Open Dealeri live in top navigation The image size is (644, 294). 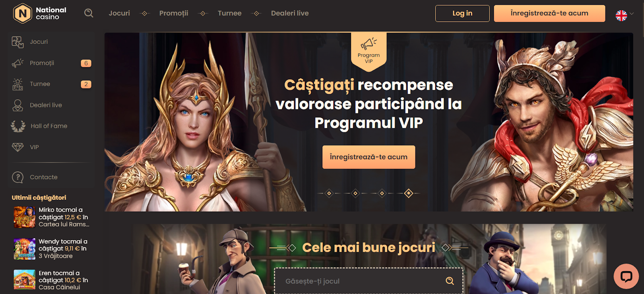290,13
